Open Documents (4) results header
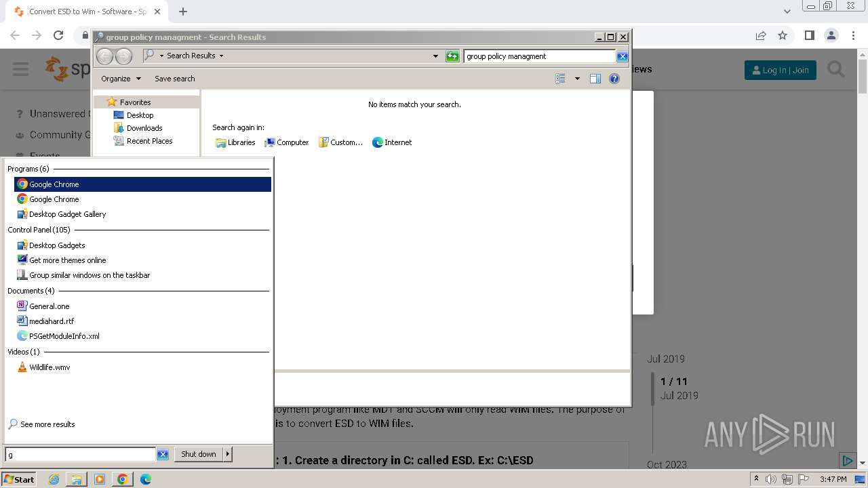The width and height of the screenshot is (868, 488). coord(31,291)
